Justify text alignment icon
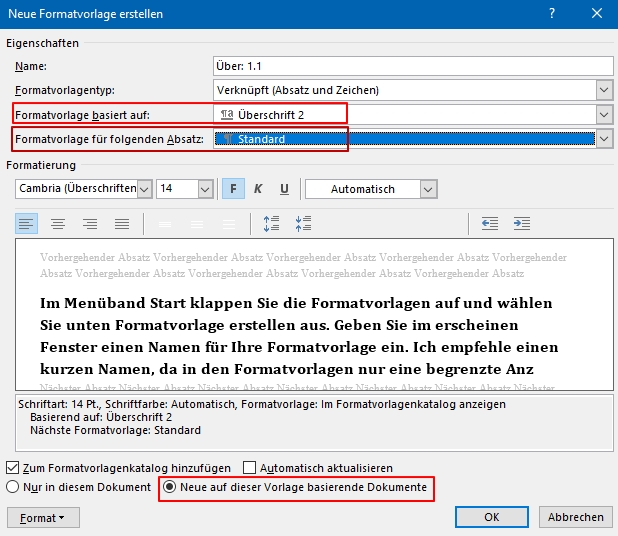The width and height of the screenshot is (618, 536). click(x=122, y=224)
